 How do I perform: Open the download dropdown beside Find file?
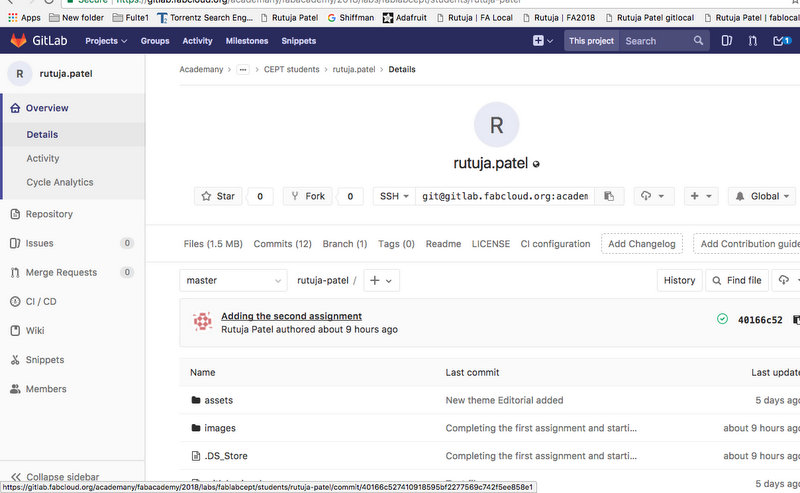click(788, 280)
